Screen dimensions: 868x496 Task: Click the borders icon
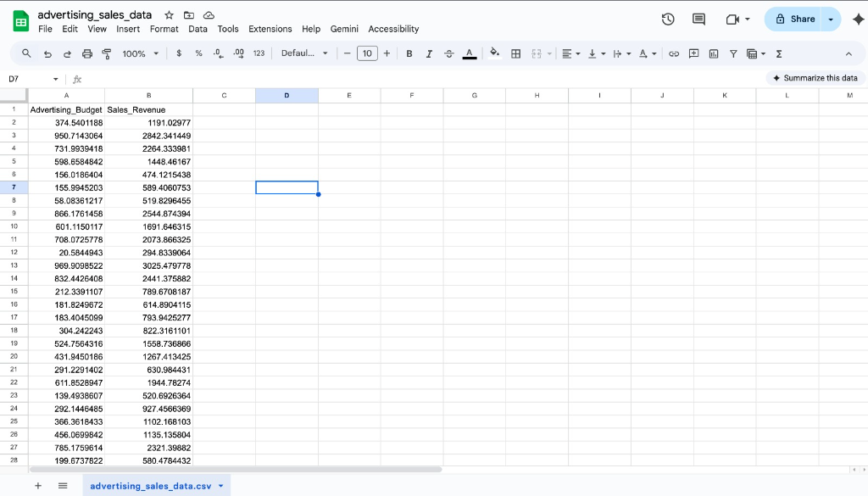point(515,53)
